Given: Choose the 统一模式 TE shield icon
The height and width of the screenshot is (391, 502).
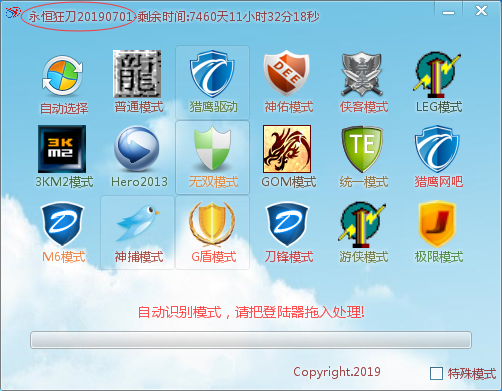Looking at the screenshot, I should pyautogui.click(x=362, y=149).
